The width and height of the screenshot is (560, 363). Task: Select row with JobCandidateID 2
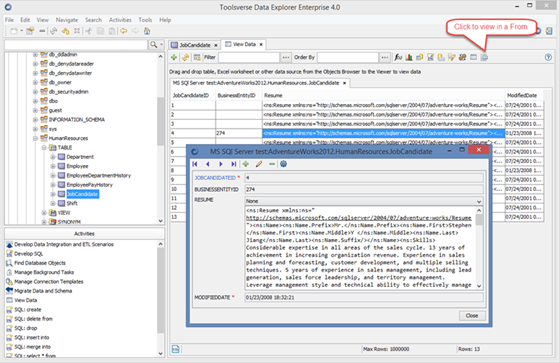tap(357, 115)
